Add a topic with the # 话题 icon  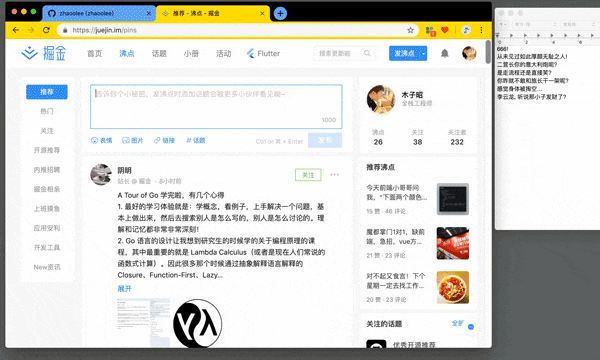coord(196,140)
